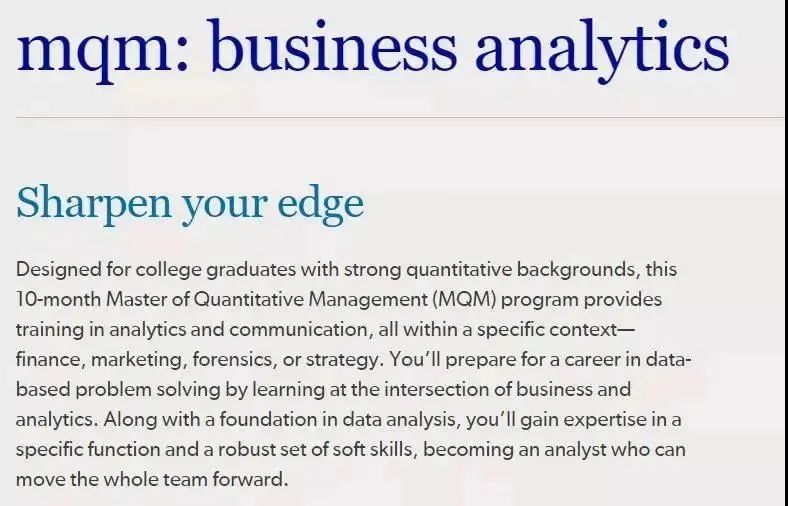Image resolution: width=788 pixels, height=506 pixels.
Task: Click the word 'analytics' in the big title
Action: [x=602, y=51]
